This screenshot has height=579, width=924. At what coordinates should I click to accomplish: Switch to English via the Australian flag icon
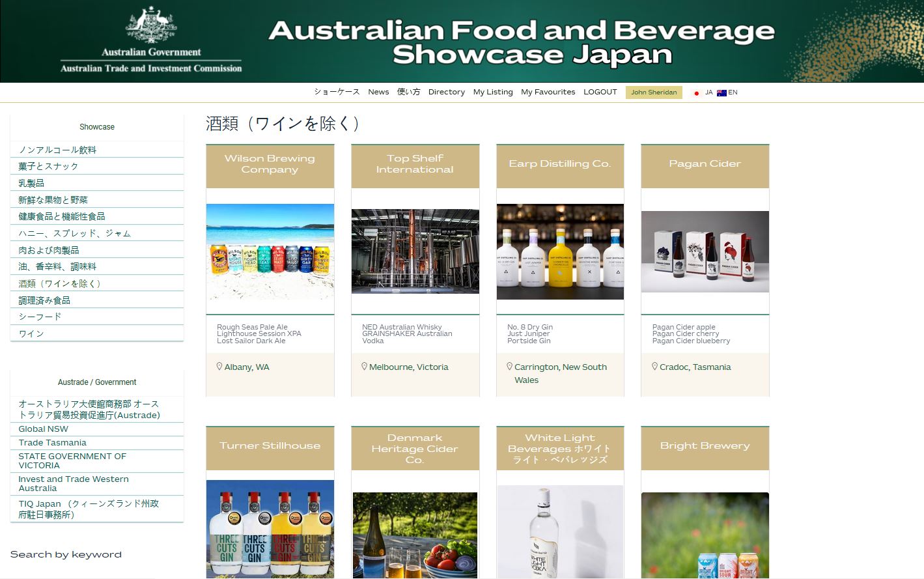pyautogui.click(x=721, y=92)
